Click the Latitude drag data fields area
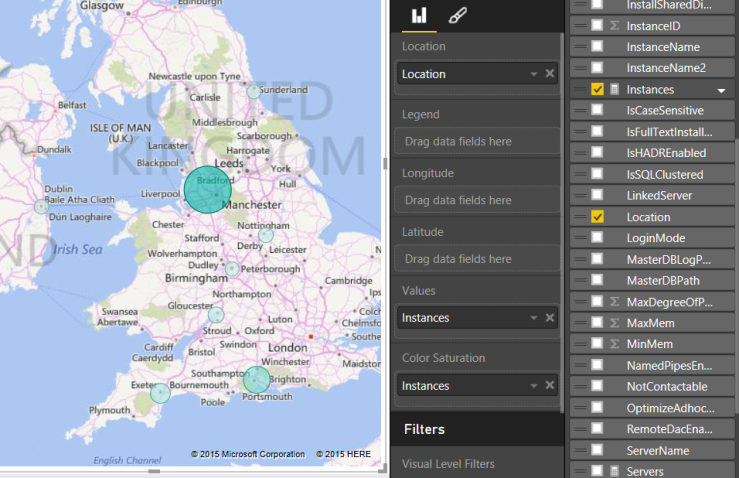The width and height of the screenshot is (739, 478). 477,259
